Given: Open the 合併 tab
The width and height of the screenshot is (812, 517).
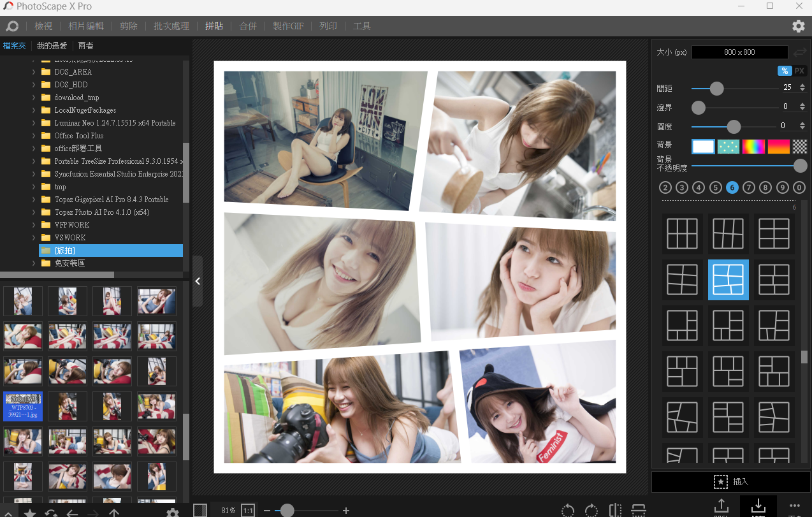Looking at the screenshot, I should click(248, 26).
